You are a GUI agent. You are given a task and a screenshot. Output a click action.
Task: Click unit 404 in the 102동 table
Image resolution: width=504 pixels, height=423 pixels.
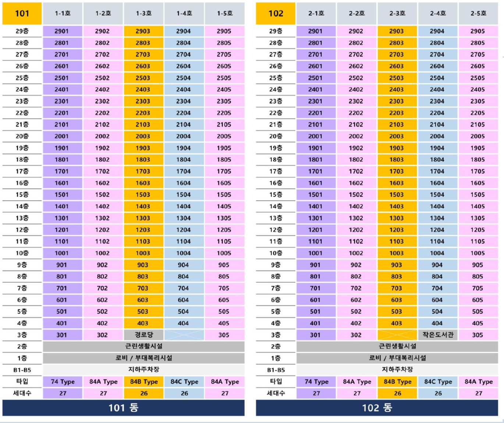[437, 323]
